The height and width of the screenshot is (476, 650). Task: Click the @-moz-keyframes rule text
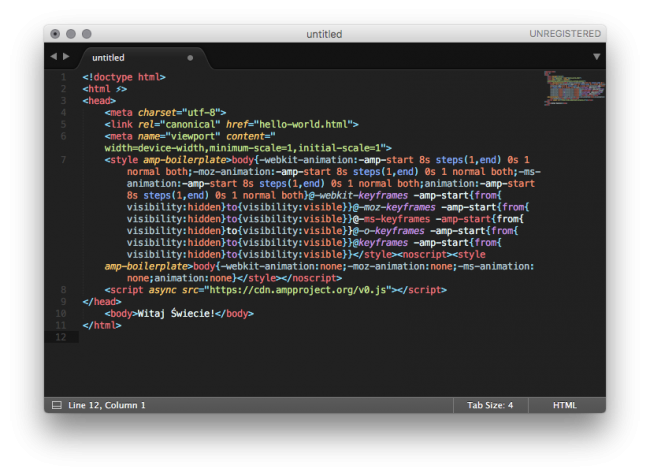point(394,207)
